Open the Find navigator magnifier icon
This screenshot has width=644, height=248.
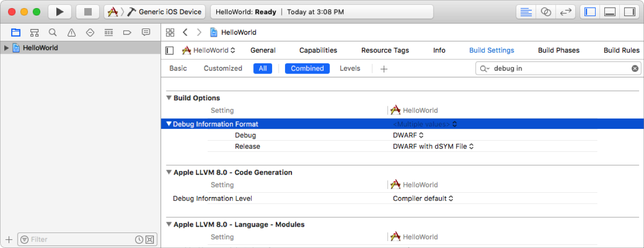coord(53,32)
